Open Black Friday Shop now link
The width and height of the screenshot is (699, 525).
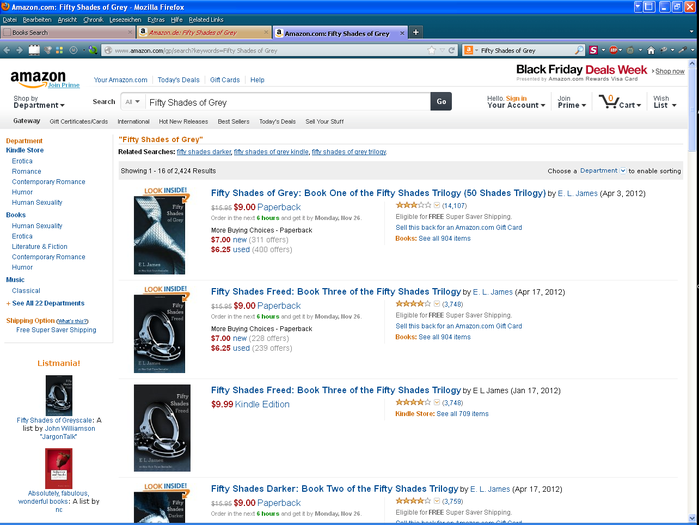670,71
